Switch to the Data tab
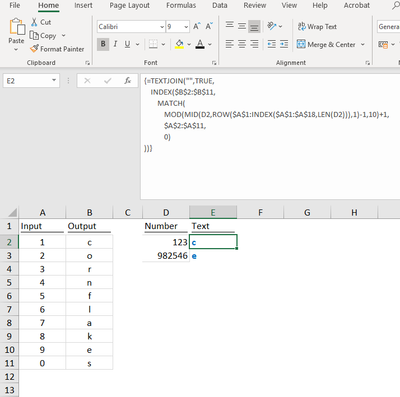 click(x=220, y=5)
